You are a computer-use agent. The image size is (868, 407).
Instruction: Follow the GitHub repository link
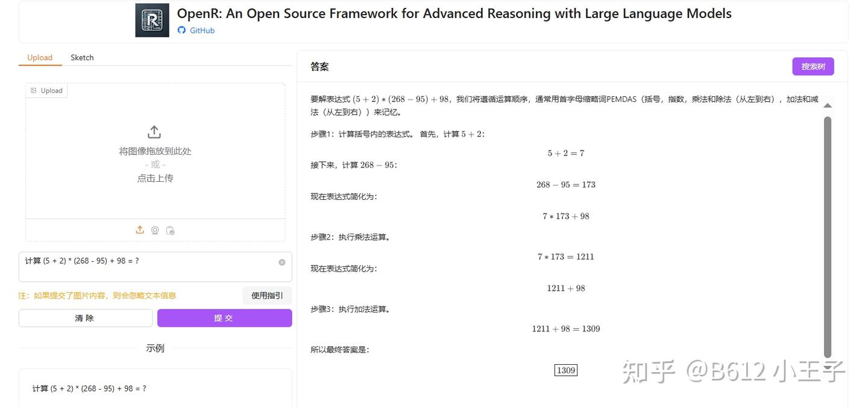[x=201, y=30]
